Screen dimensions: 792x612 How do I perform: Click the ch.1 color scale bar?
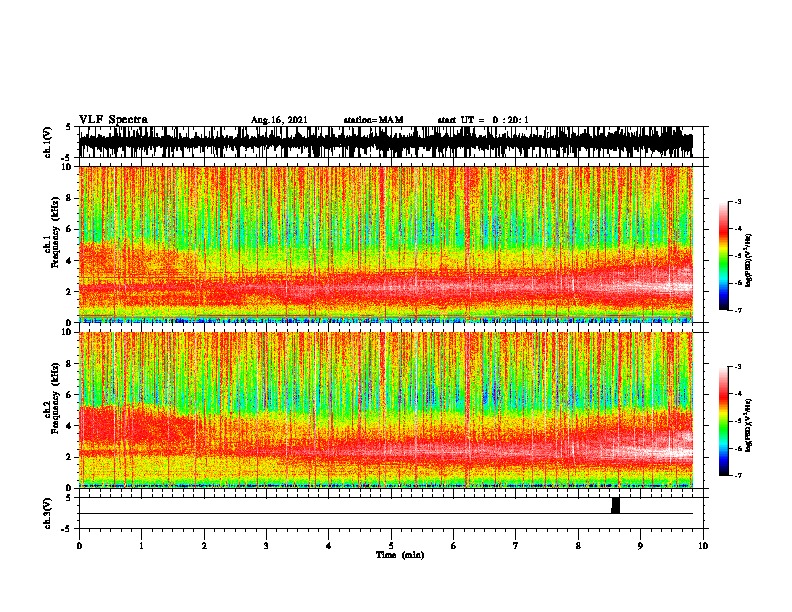click(724, 256)
